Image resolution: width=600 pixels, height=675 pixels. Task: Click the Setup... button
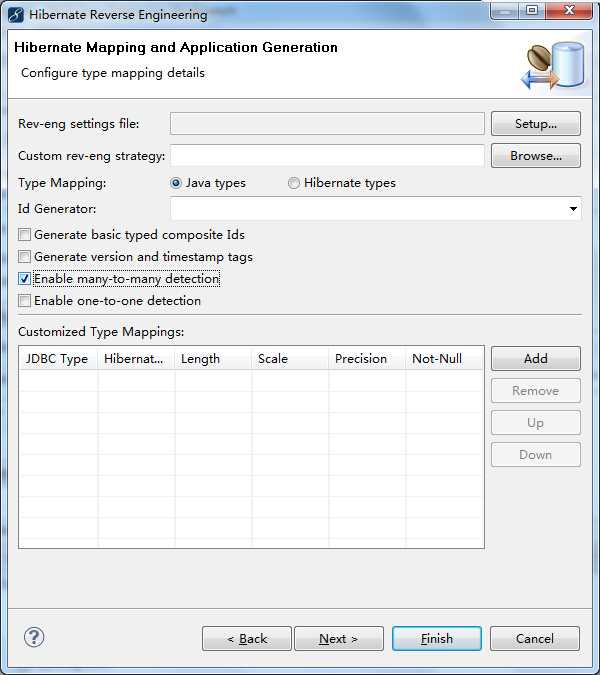[x=535, y=124]
